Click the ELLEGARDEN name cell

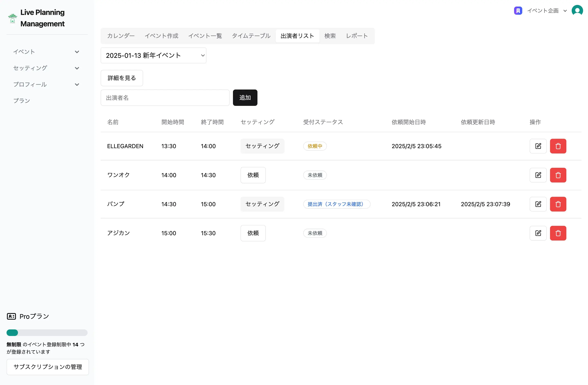click(x=125, y=146)
